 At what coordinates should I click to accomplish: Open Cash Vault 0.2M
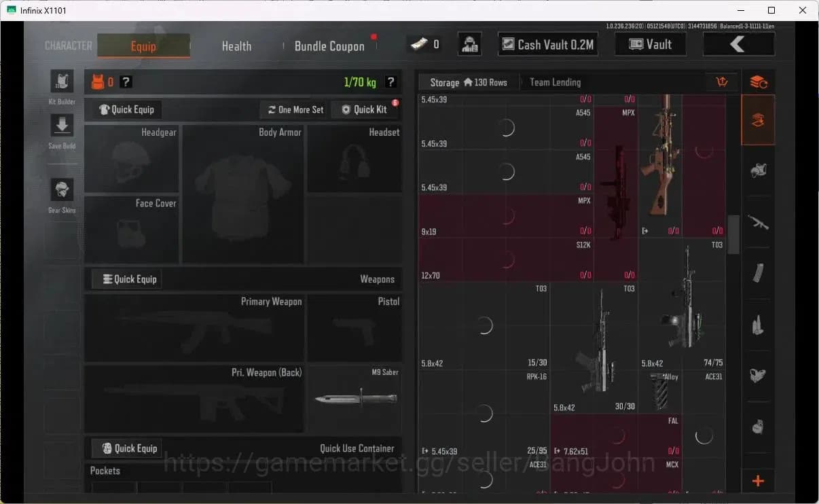coord(547,44)
